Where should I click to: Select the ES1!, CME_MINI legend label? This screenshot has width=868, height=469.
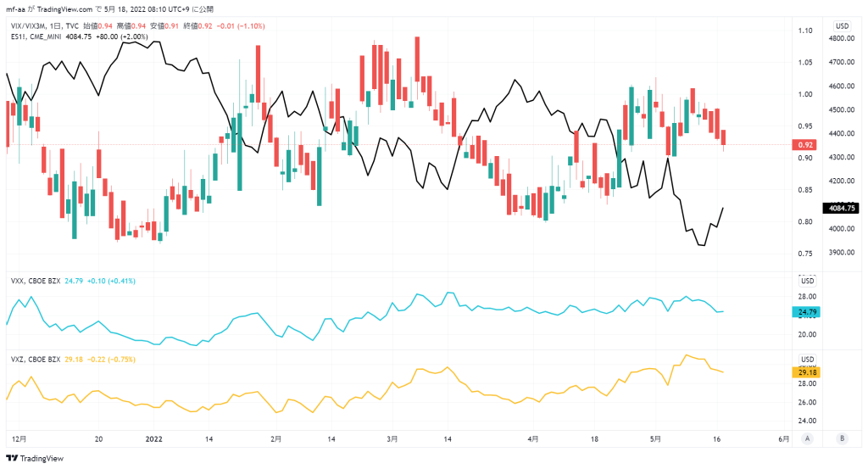pos(36,36)
